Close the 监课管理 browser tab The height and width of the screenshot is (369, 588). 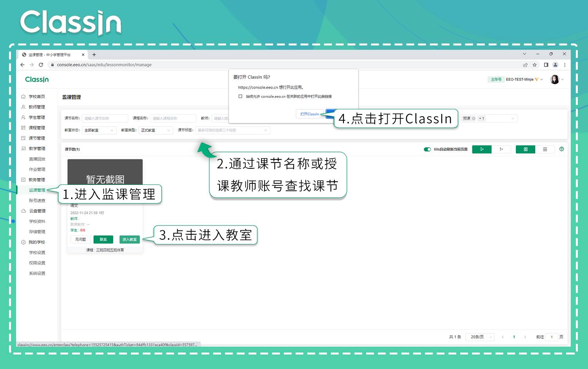tap(83, 54)
